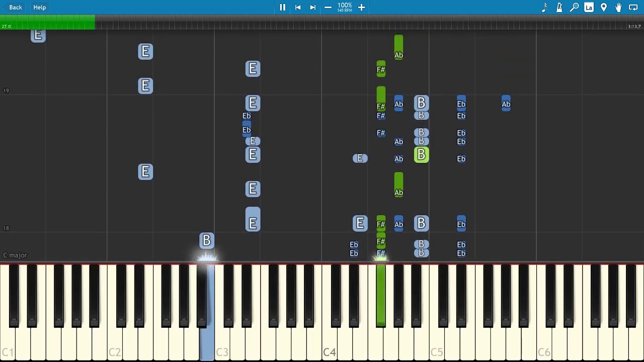This screenshot has width=644, height=362.
Task: Click measure number 18 marker
Action: pos(6,228)
